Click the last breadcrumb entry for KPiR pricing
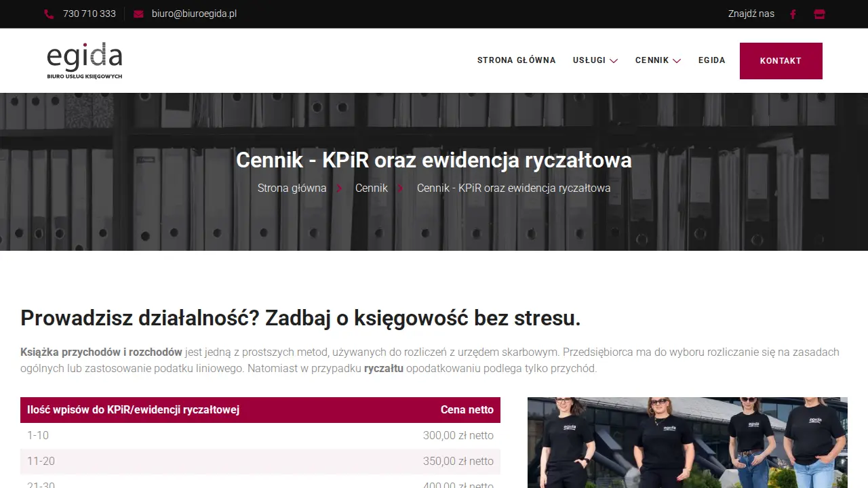Image resolution: width=868 pixels, height=488 pixels. pyautogui.click(x=513, y=188)
